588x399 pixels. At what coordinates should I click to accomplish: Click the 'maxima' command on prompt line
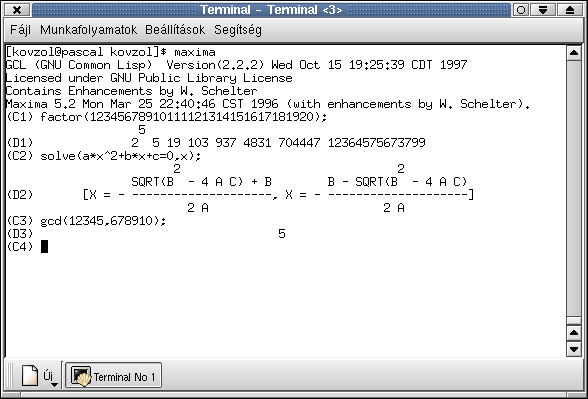point(195,52)
